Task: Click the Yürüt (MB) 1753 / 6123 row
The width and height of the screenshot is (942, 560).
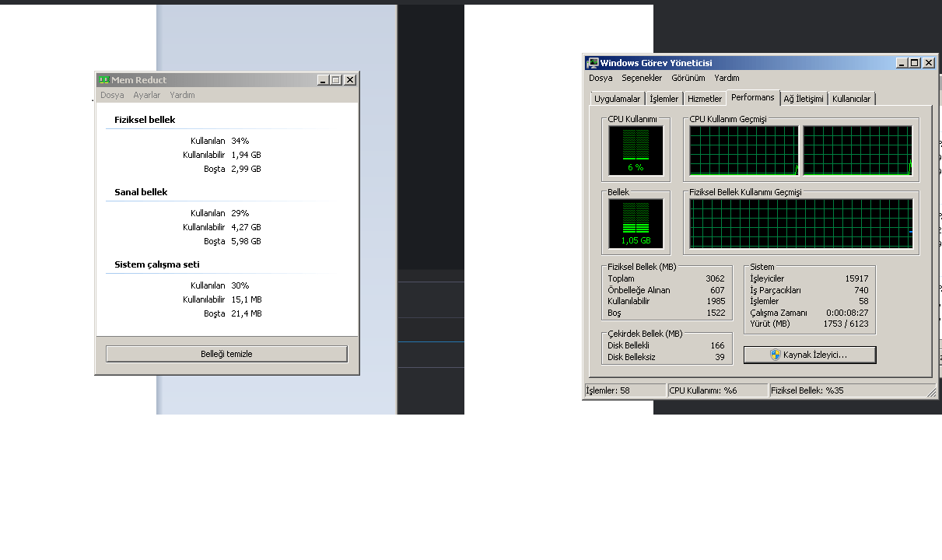Action: [x=809, y=324]
